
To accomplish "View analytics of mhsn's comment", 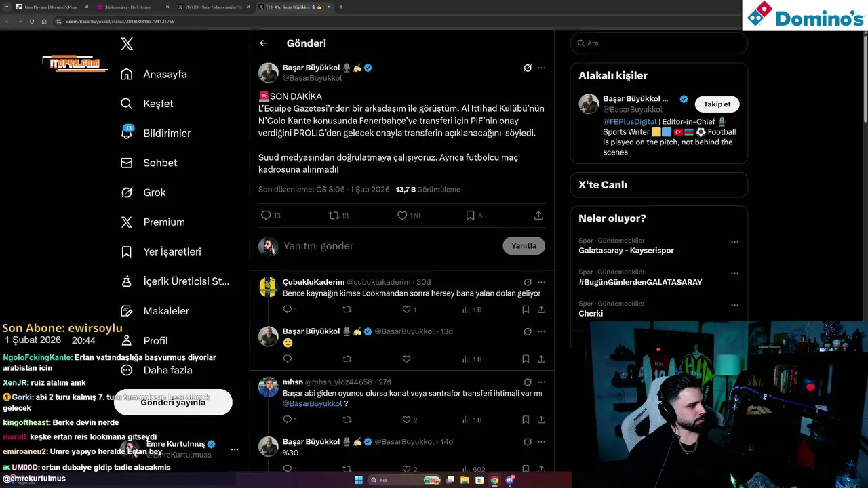I will 472,420.
